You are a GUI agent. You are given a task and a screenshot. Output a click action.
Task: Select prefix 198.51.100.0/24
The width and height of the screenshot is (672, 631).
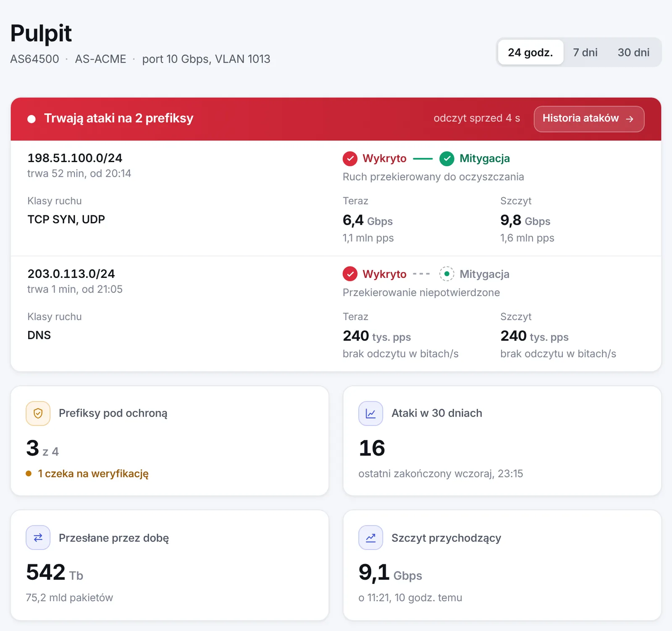75,158
